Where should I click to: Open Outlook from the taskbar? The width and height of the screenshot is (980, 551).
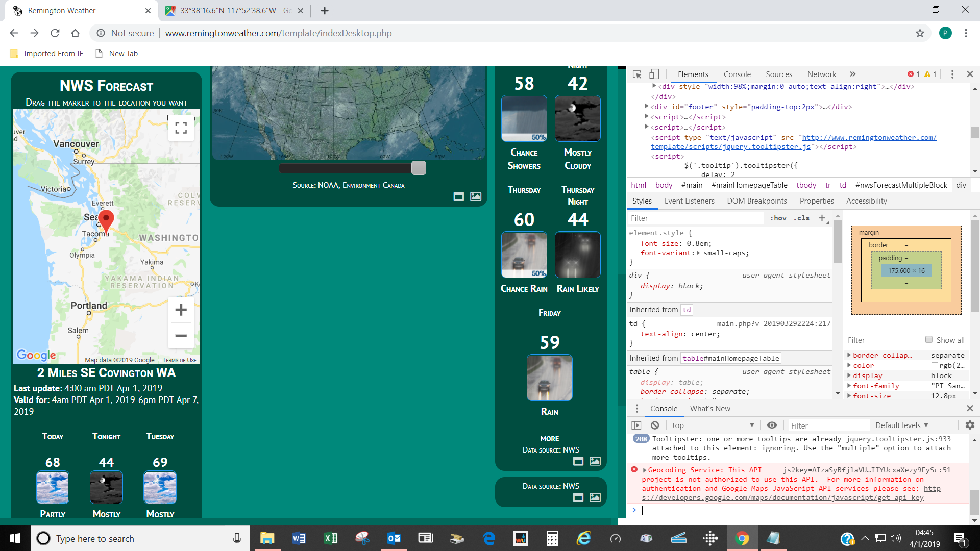(x=394, y=538)
